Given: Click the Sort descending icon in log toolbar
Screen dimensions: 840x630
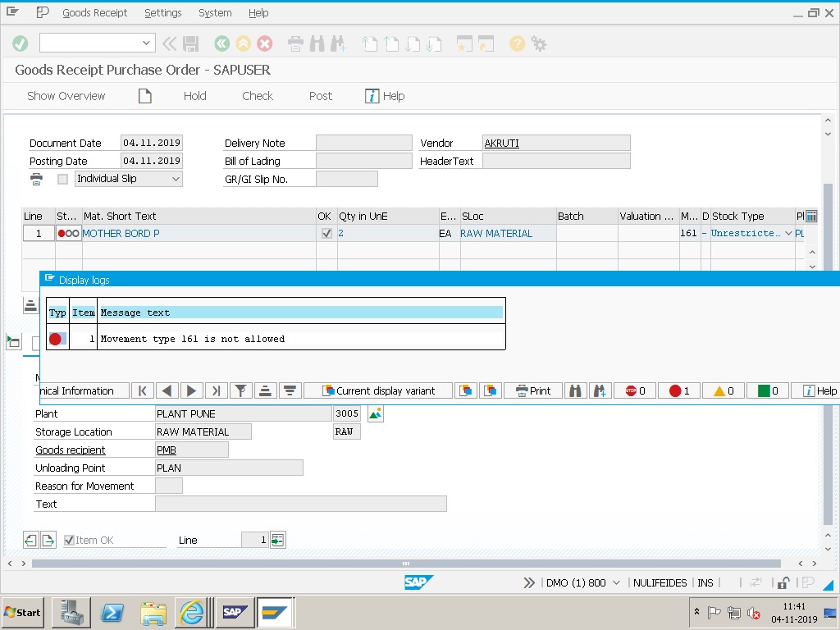Looking at the screenshot, I should tap(290, 390).
